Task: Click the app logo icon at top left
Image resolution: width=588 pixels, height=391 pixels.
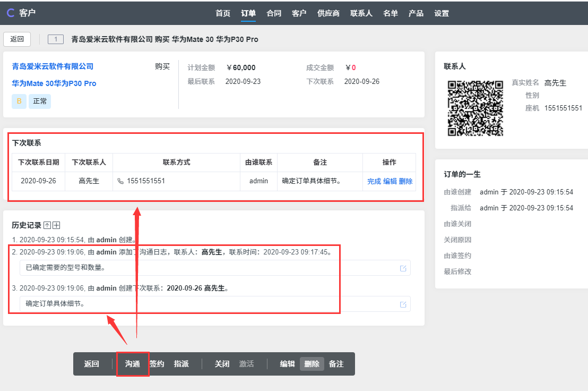Action: pyautogui.click(x=11, y=13)
